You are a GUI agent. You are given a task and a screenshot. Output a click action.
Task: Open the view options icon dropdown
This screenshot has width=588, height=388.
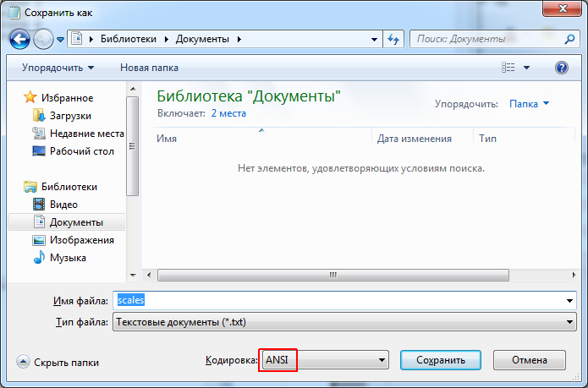tap(526, 68)
